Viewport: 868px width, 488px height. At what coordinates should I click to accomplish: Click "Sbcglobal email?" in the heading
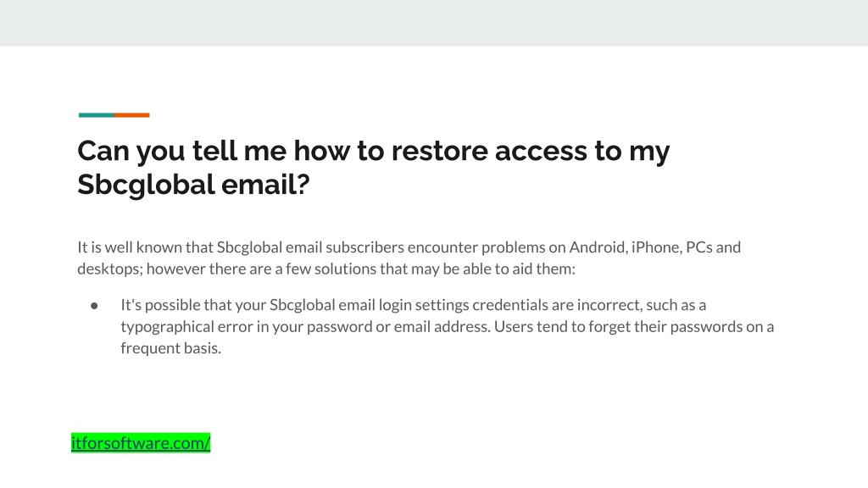click(x=193, y=184)
